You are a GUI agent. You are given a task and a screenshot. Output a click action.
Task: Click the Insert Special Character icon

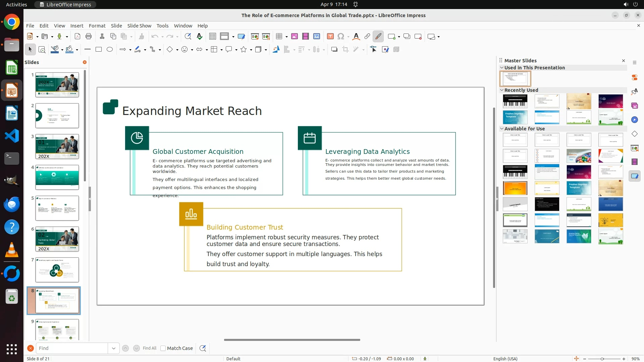pos(341,36)
